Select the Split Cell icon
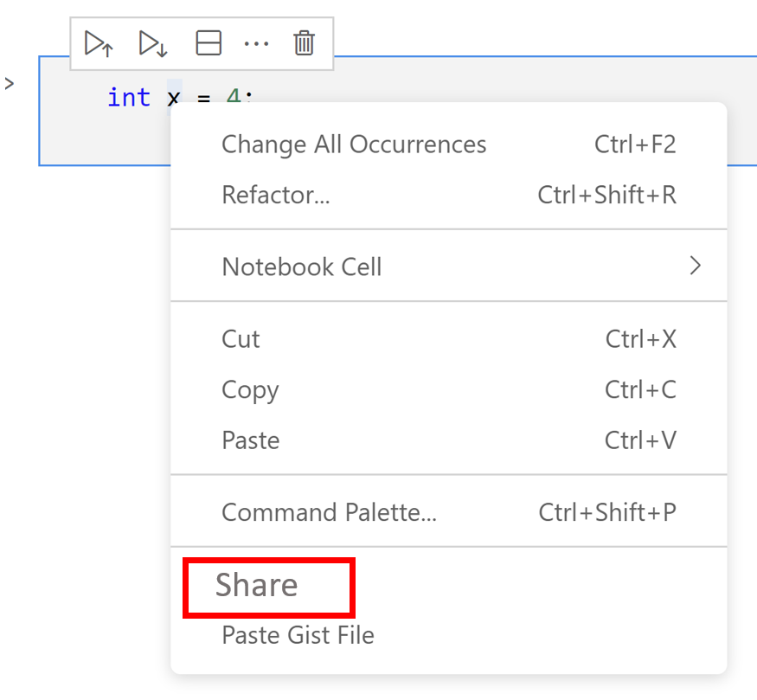This screenshot has height=700, width=757. [208, 43]
